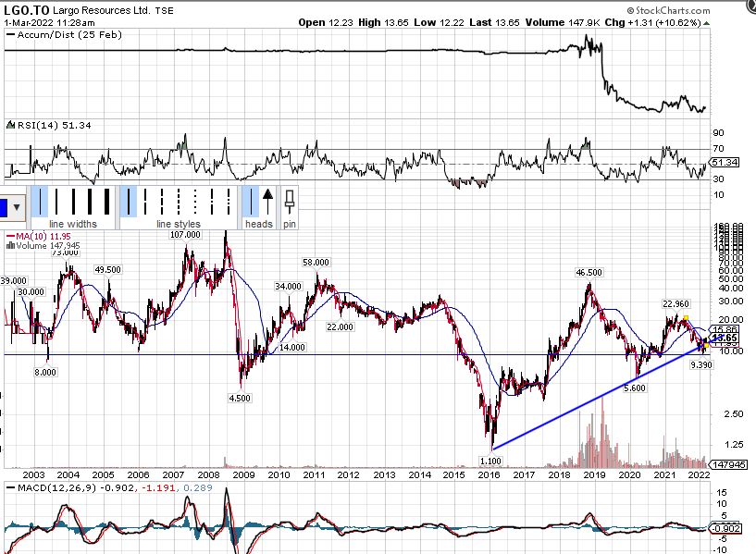The image size is (756, 554).
Task: Select the second thinnest line width
Action: (x=56, y=202)
